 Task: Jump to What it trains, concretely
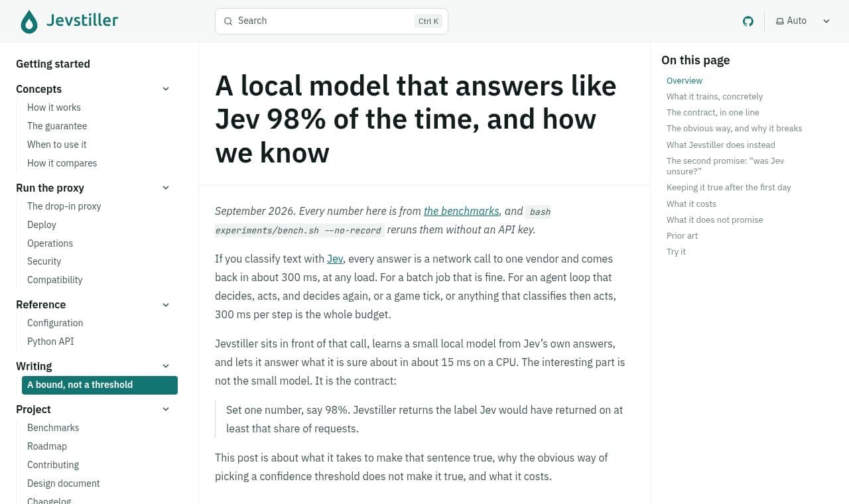[x=715, y=96]
